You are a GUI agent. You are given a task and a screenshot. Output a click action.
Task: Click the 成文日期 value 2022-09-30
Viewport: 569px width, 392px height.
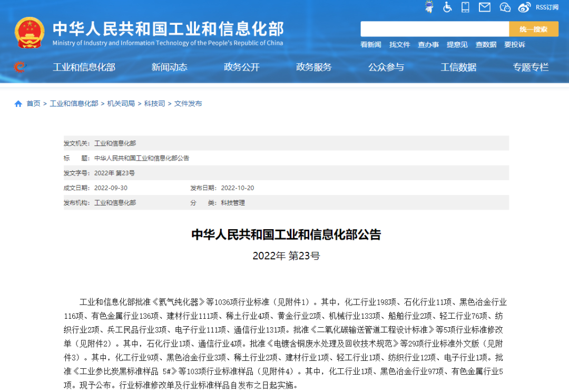click(111, 188)
